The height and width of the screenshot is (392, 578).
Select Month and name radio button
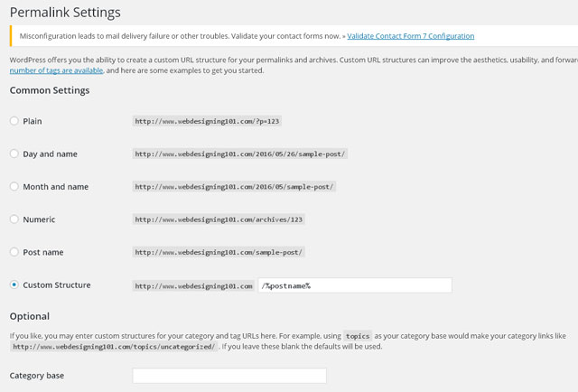(14, 187)
